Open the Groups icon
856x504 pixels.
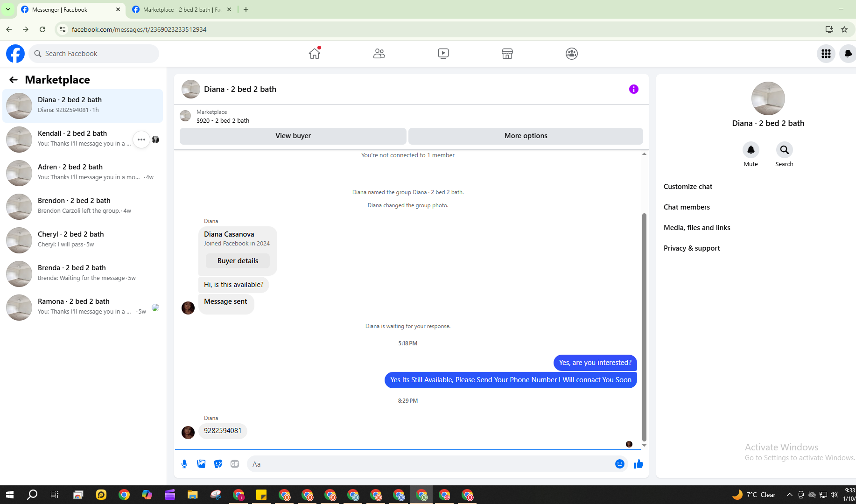[572, 54]
